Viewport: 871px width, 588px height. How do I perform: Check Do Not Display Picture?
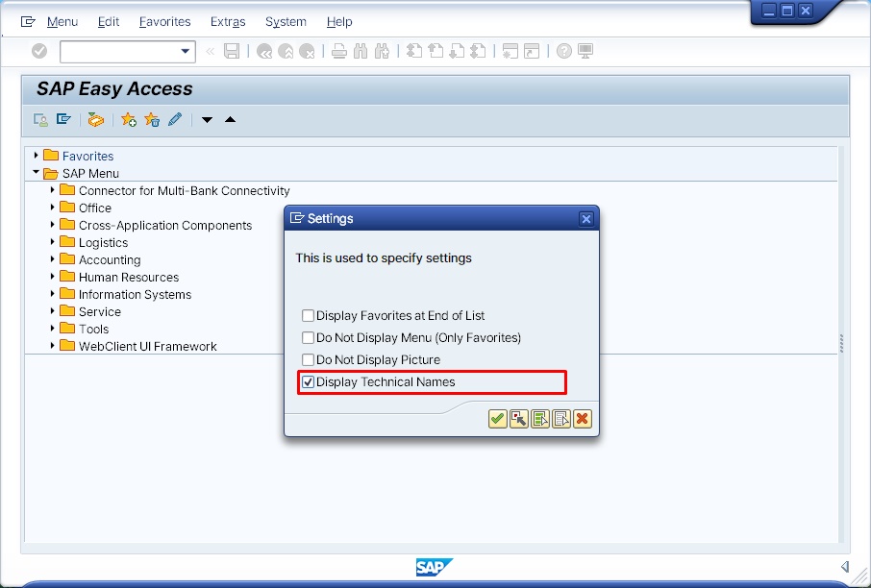[x=308, y=359]
